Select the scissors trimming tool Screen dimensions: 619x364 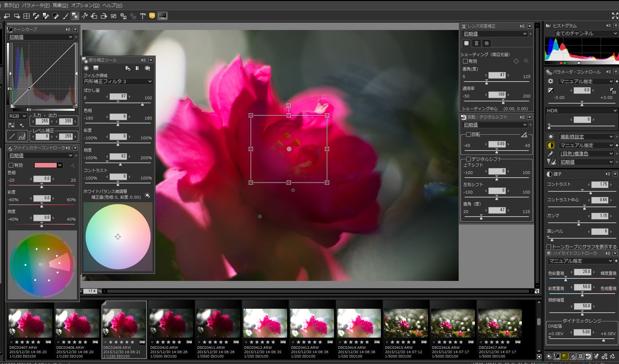coord(85,16)
